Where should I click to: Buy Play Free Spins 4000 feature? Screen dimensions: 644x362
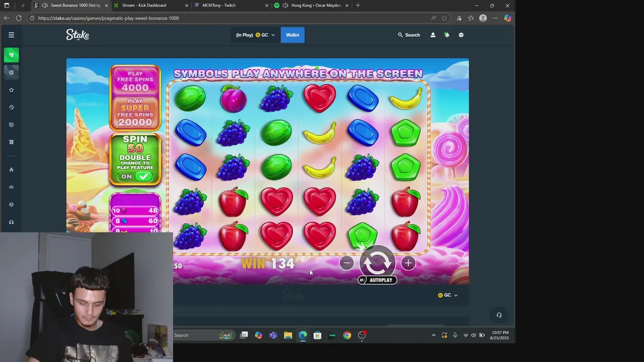coord(135,81)
